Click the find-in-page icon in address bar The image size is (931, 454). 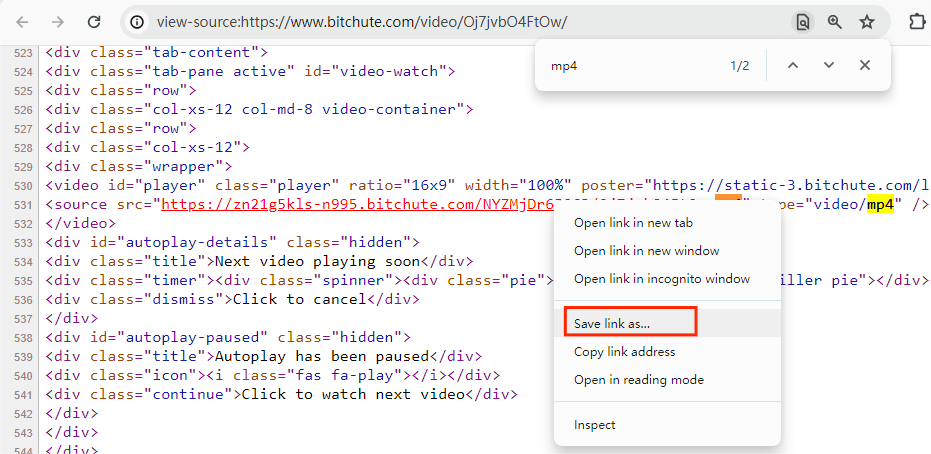[801, 21]
